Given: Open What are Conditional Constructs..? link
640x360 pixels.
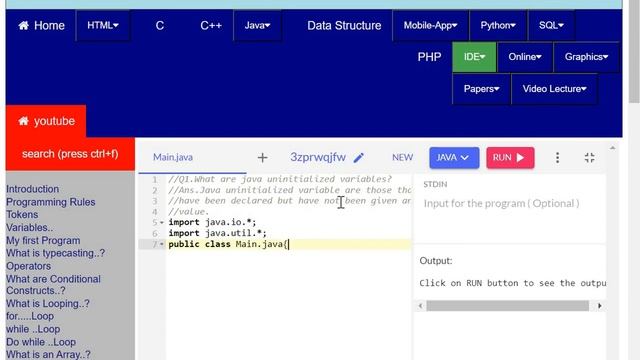Looking at the screenshot, I should click(x=53, y=285).
